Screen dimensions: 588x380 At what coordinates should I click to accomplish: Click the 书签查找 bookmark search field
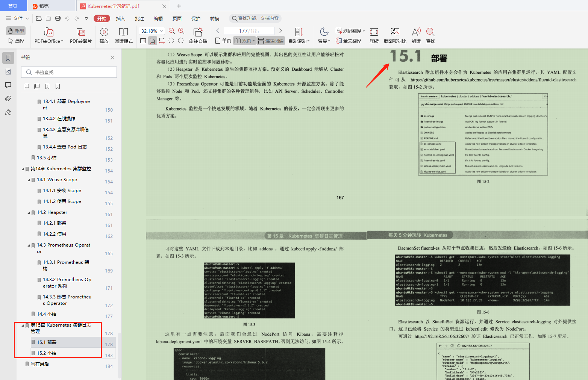click(x=69, y=72)
